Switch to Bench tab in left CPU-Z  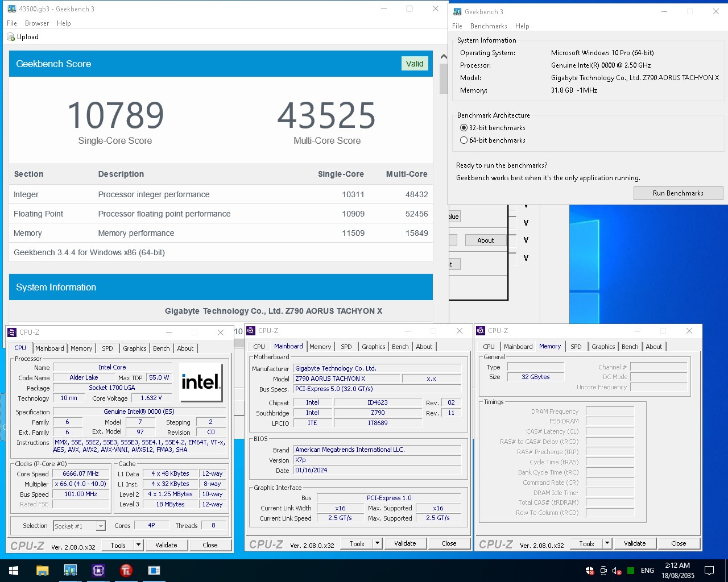tap(162, 348)
